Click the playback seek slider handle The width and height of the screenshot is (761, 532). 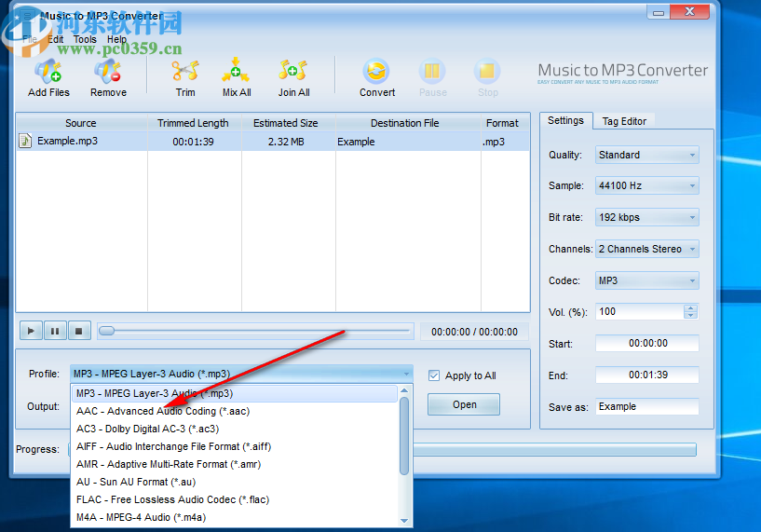pos(107,331)
